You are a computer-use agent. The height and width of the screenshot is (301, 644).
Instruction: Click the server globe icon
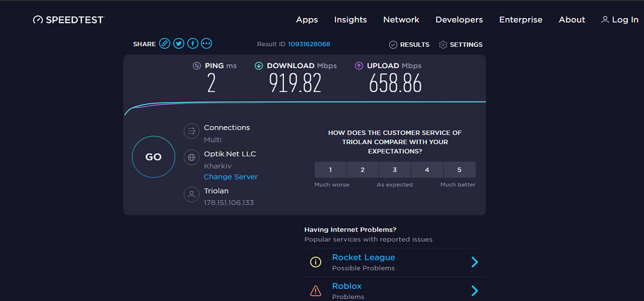[191, 157]
